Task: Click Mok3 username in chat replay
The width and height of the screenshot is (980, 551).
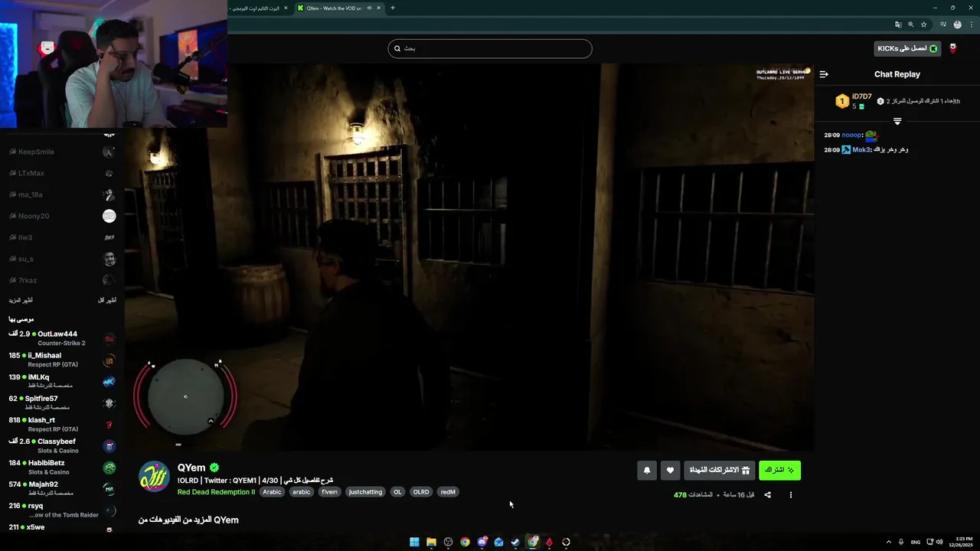Action: click(861, 150)
